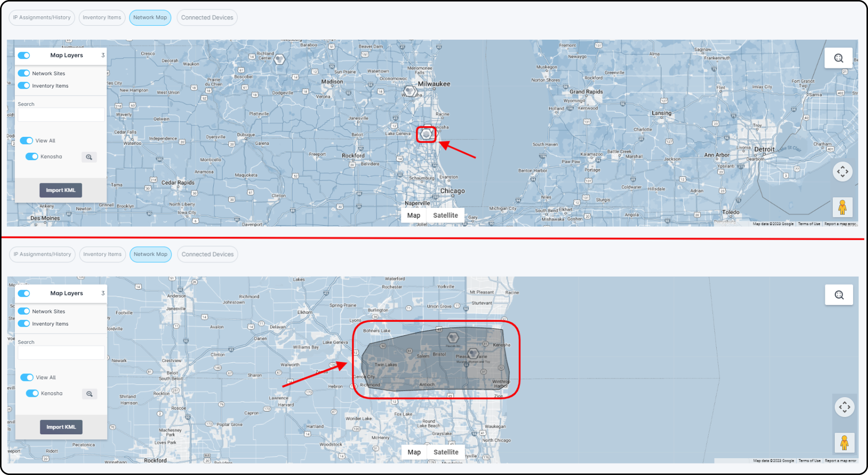Click hexagon site marker west of Milwaukee
Viewport: 868px width, 475px height.
pyautogui.click(x=409, y=91)
